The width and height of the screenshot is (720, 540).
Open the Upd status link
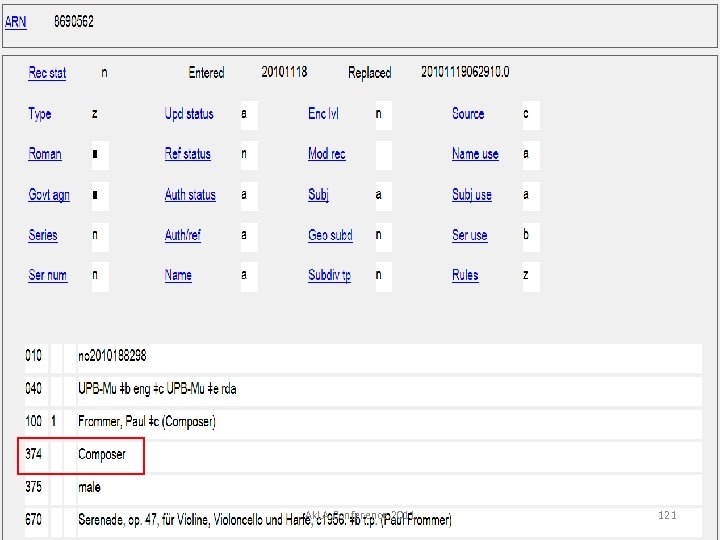pos(189,114)
